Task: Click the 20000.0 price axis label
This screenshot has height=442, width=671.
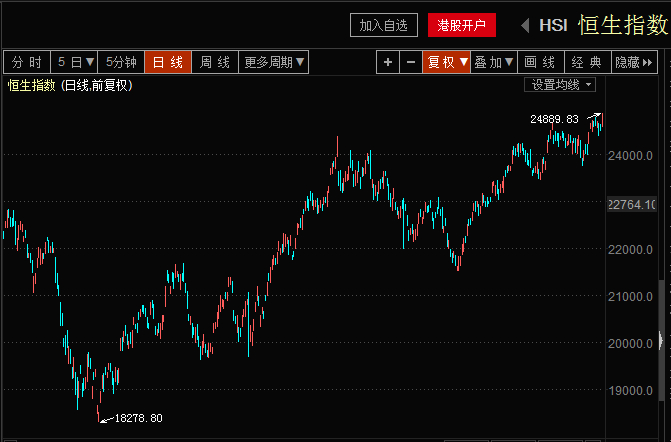Action: 630,343
